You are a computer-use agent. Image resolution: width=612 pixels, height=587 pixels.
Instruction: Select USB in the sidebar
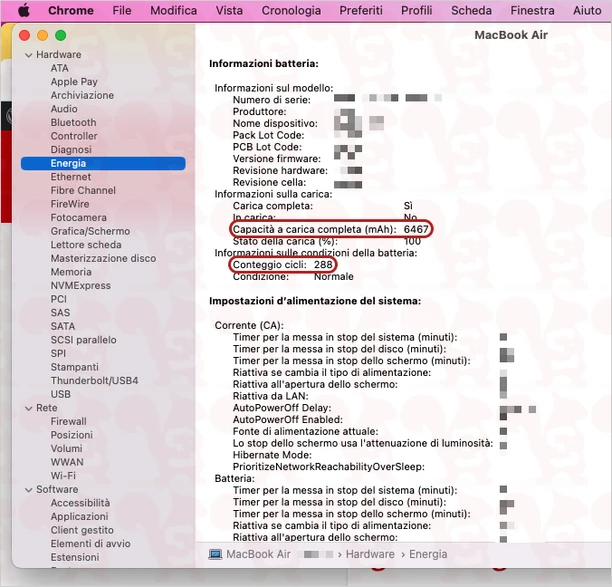(60, 394)
